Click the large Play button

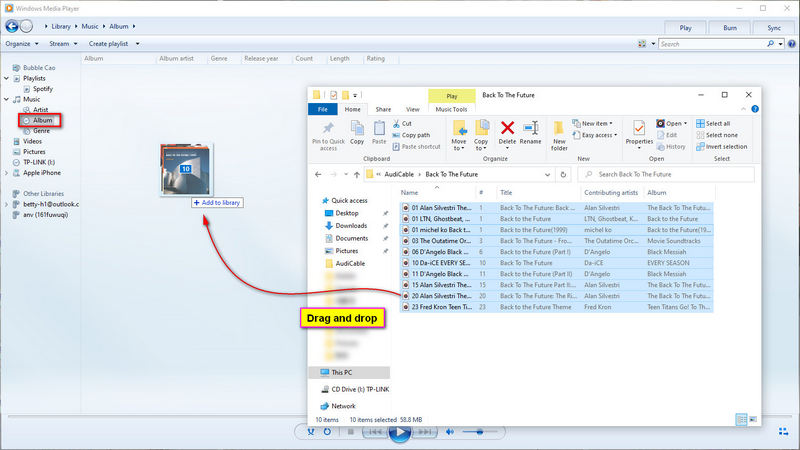[x=399, y=432]
